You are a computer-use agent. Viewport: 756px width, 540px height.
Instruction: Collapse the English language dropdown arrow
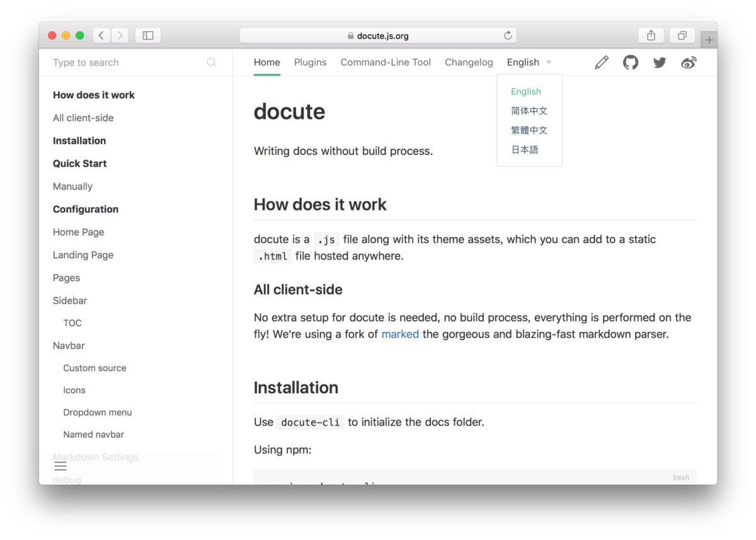(549, 62)
